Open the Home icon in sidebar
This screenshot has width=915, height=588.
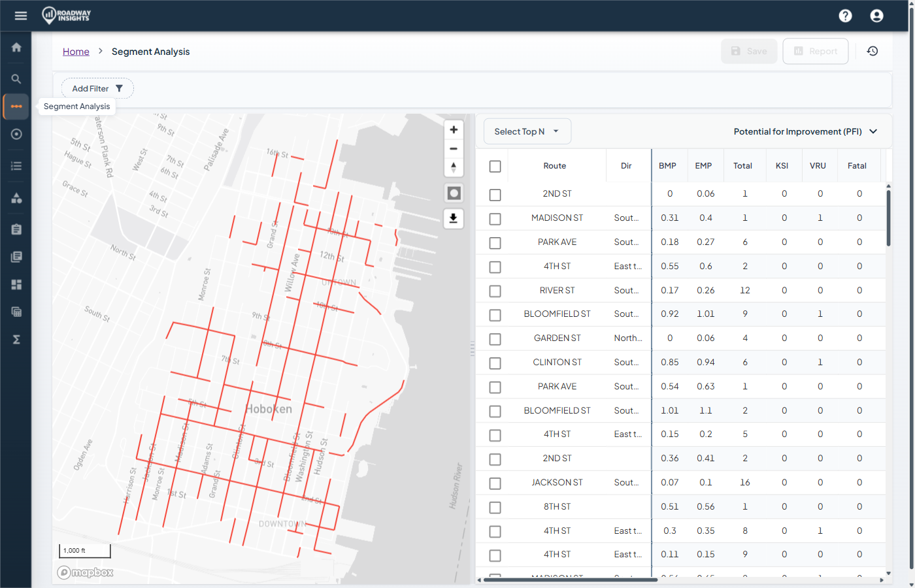pyautogui.click(x=16, y=46)
